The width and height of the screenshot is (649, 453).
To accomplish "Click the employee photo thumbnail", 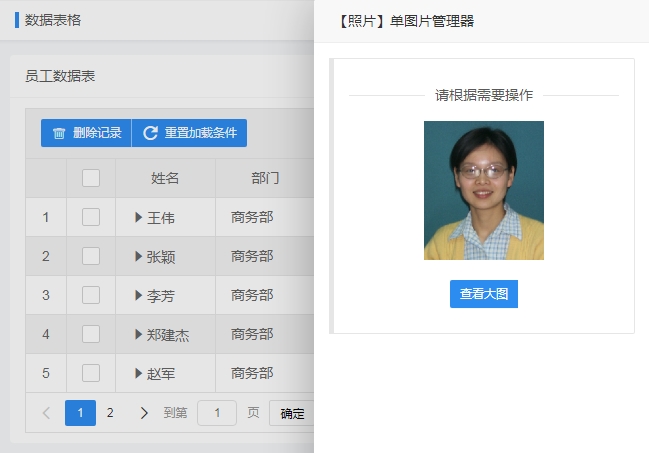I will point(484,190).
